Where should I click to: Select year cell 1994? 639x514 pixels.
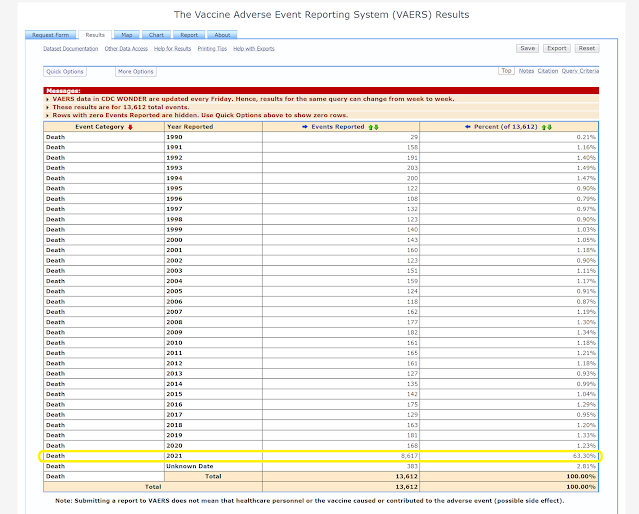174,179
